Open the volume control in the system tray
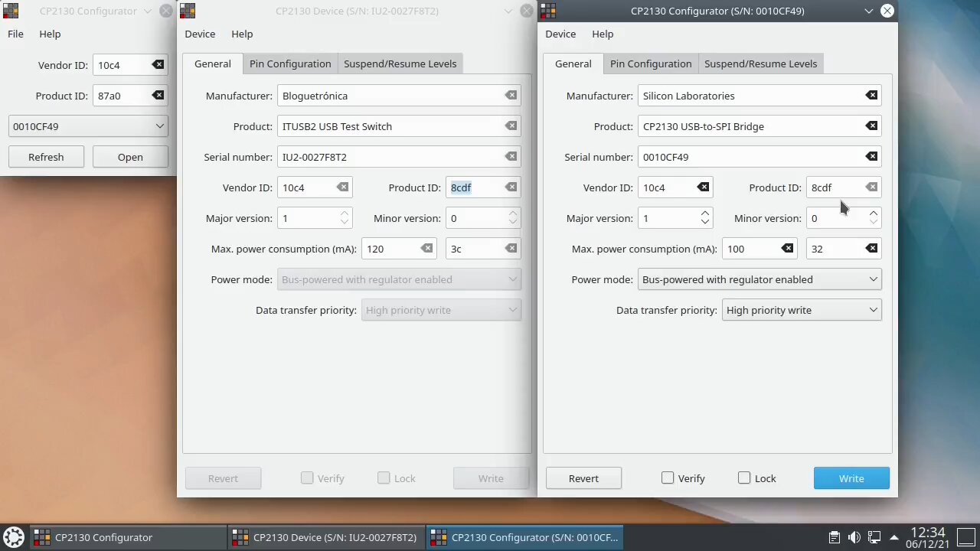Viewport: 980px width, 551px height. tap(854, 537)
